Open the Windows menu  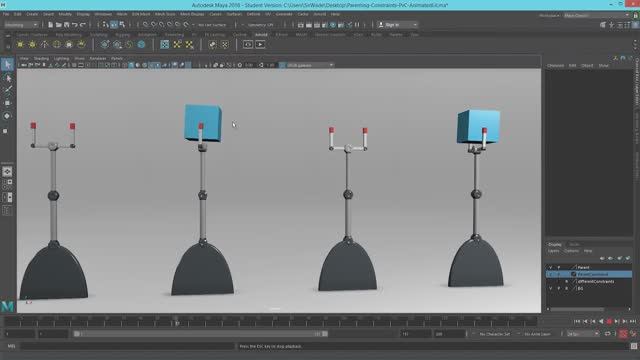pyautogui.click(x=103, y=14)
